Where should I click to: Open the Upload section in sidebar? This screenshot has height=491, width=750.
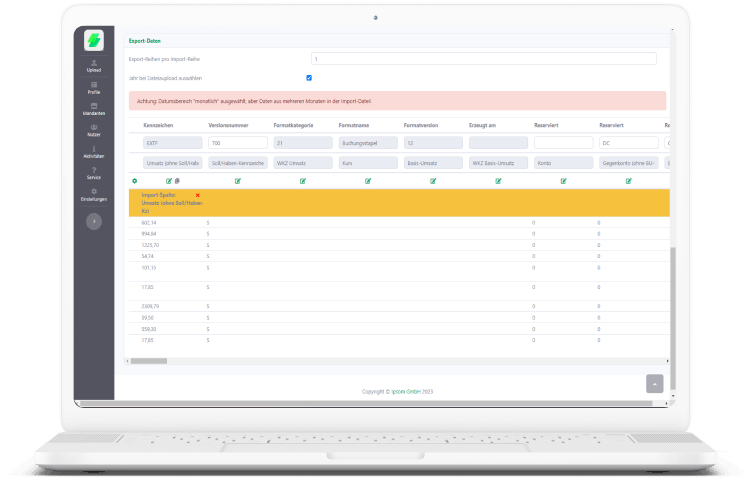pos(94,65)
